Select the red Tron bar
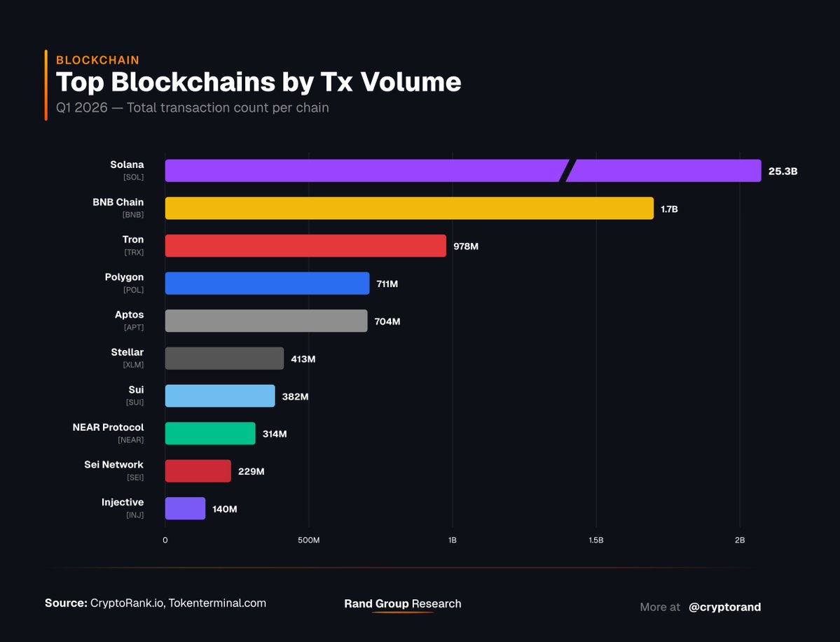The height and width of the screenshot is (642, 840). tap(305, 246)
